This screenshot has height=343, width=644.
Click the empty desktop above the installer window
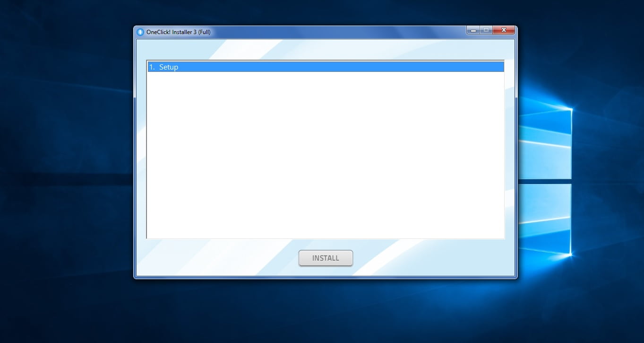point(325,12)
